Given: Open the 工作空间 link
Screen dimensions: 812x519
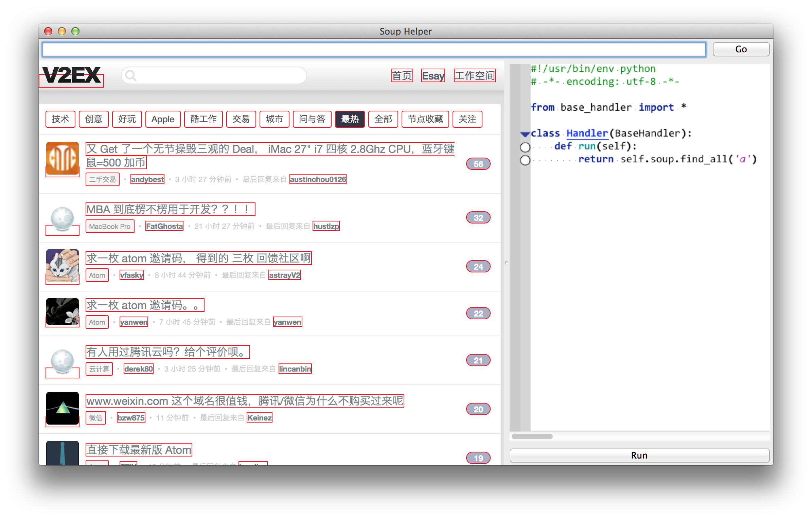Looking at the screenshot, I should (475, 75).
